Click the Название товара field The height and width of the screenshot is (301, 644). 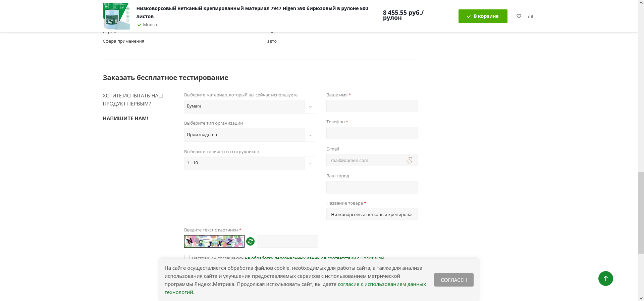372,214
